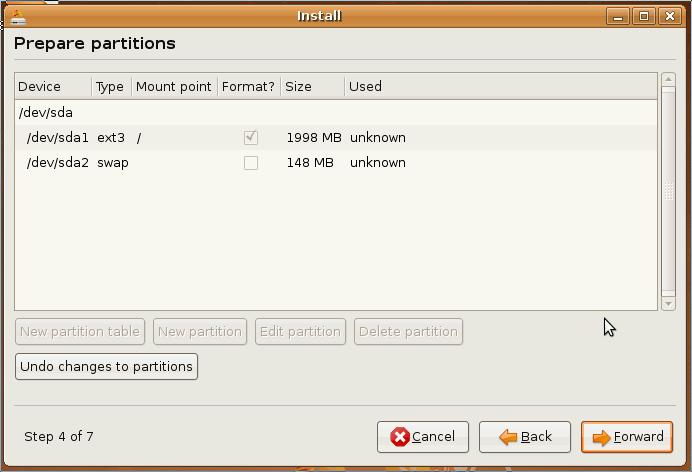This screenshot has width=692, height=472.
Task: Sort by the Device column header
Action: (x=52, y=87)
